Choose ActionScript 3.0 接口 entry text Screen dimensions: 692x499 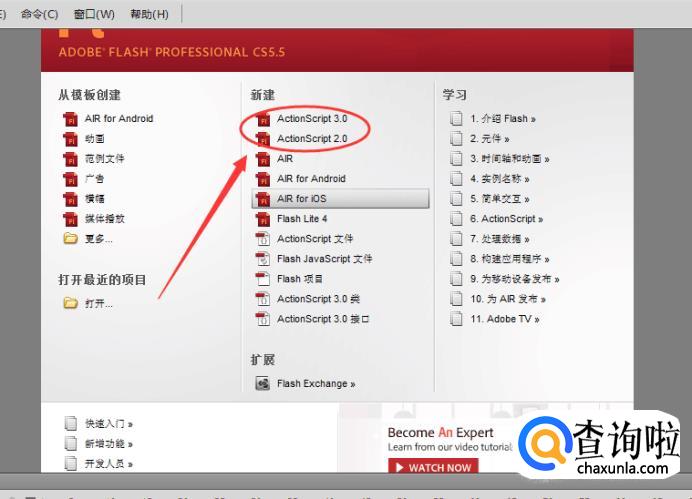coord(323,319)
